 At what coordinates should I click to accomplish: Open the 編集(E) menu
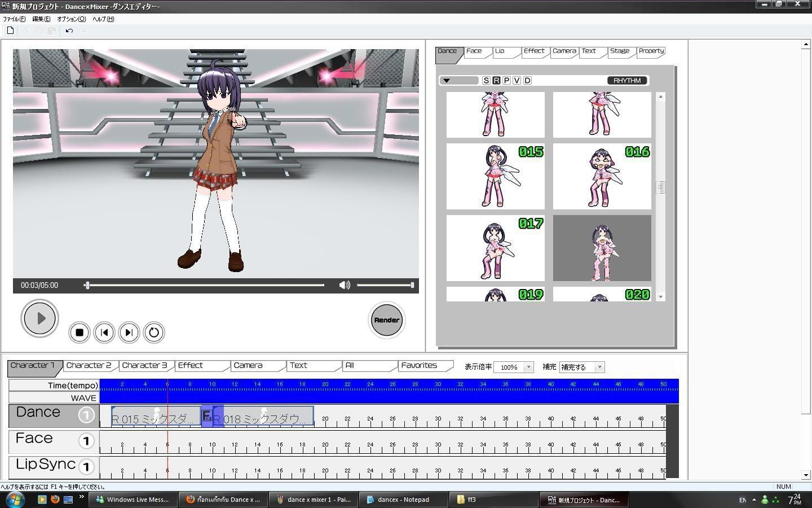tap(41, 19)
